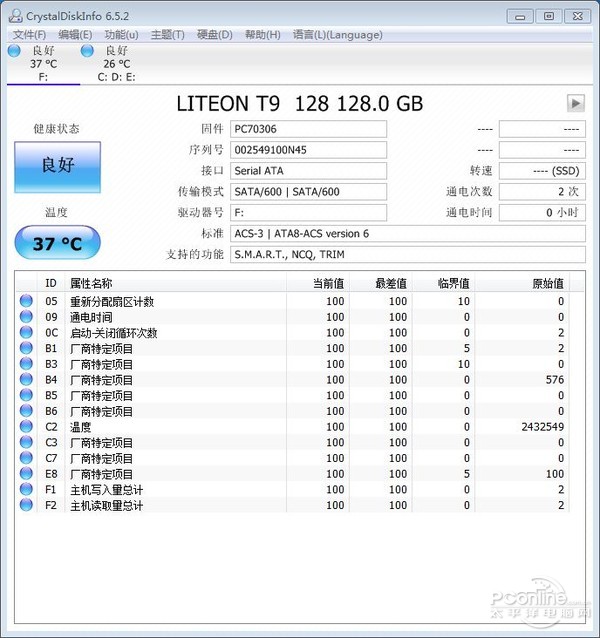This screenshot has width=600, height=638.
Task: Open the 文件(F) menu
Action: pos(29,35)
